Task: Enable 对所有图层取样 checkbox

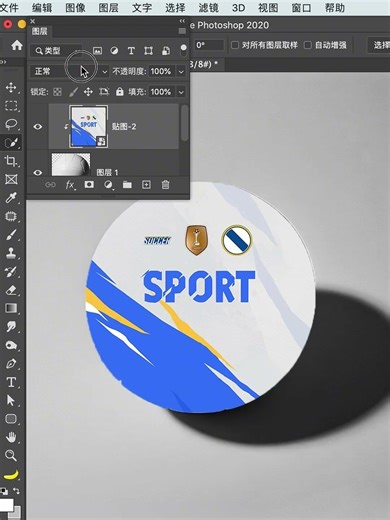Action: 235,45
